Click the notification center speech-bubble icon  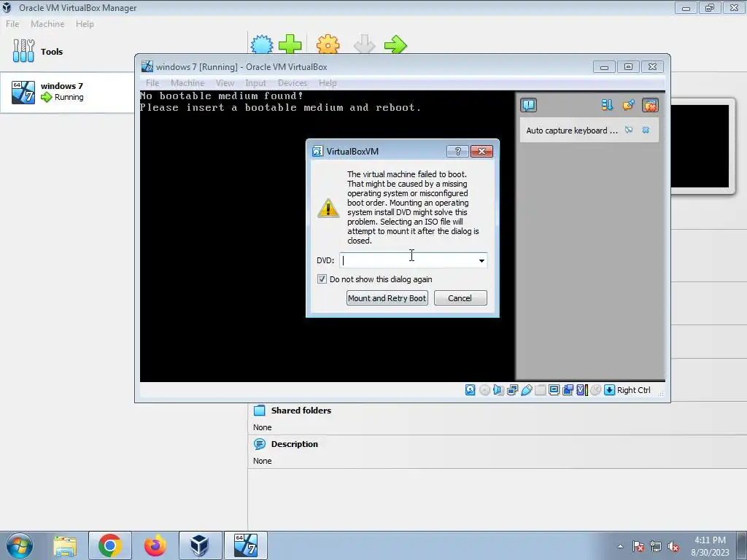528,105
